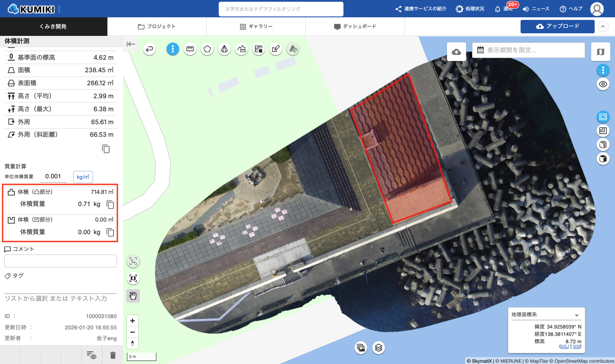
Task: Toggle the list visibility eye icon
Action: (91, 355)
